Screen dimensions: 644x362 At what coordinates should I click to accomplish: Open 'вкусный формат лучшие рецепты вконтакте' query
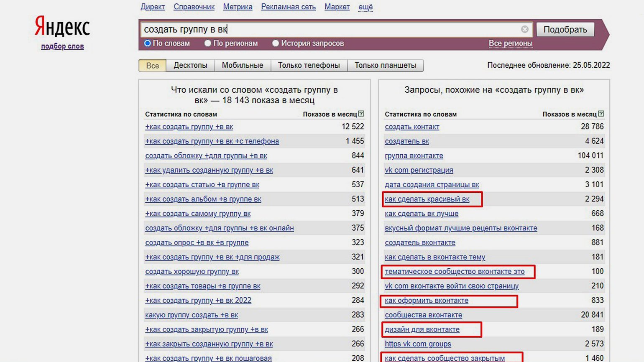point(461,228)
